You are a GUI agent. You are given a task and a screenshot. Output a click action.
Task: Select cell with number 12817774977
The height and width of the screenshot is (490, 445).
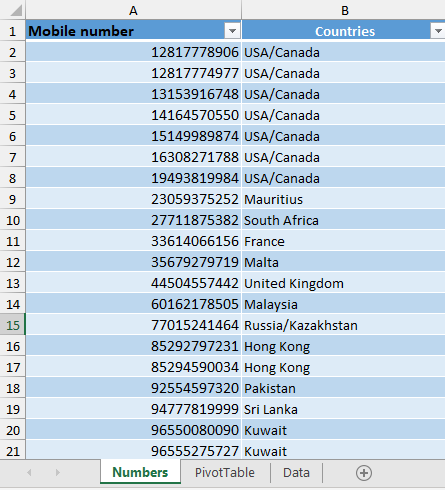(133, 73)
